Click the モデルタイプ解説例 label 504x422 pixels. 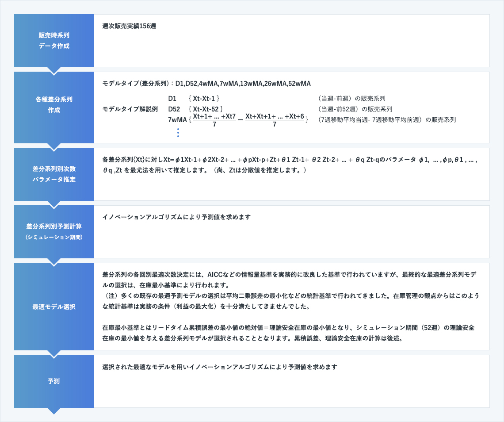click(x=130, y=109)
